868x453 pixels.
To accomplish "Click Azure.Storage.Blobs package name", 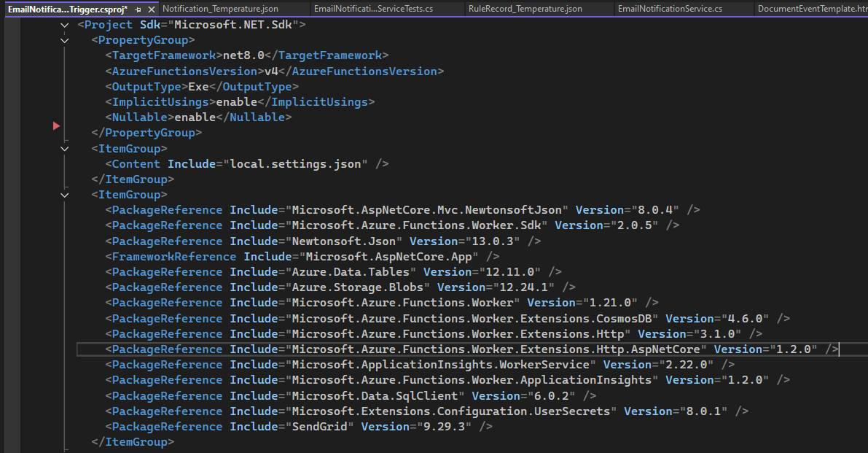I will click(x=358, y=287).
